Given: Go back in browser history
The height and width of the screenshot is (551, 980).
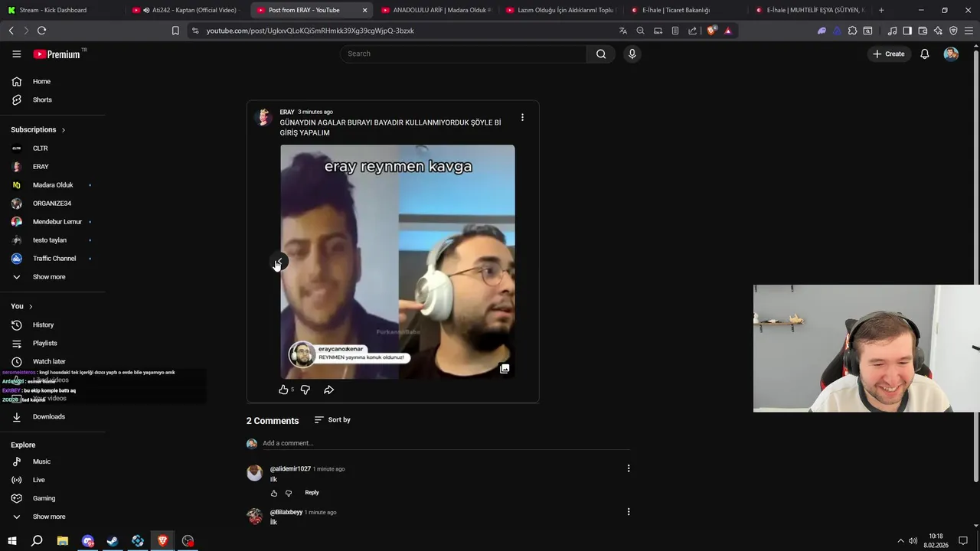Looking at the screenshot, I should (x=11, y=31).
